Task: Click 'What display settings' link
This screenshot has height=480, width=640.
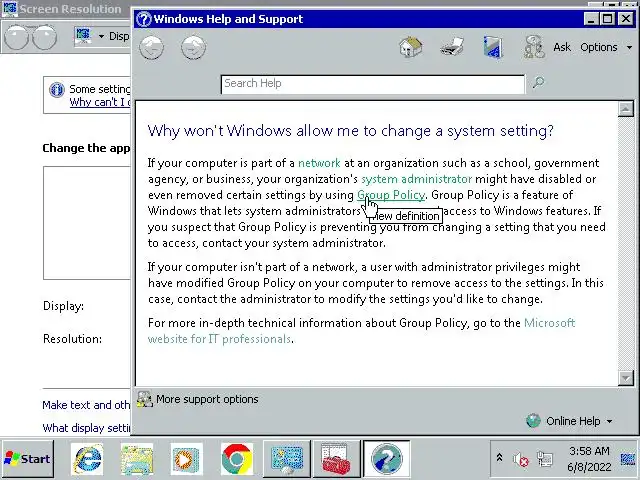Action: click(x=86, y=428)
